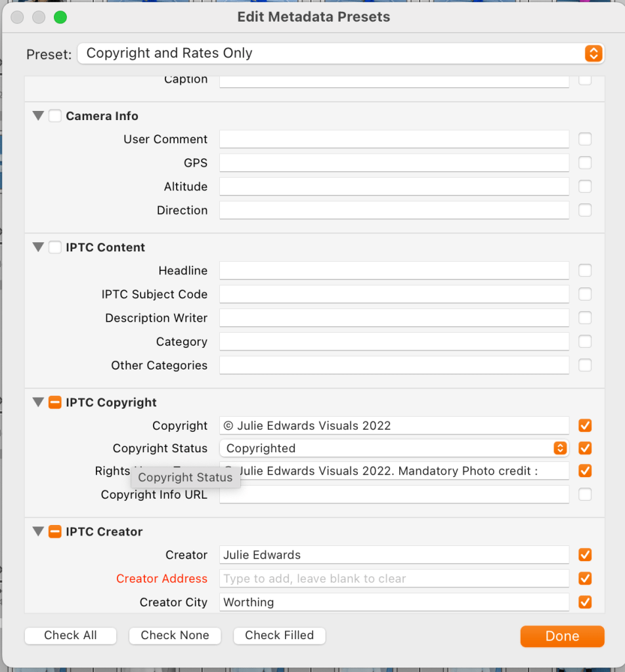Check the Copyright Info URL checkbox

[585, 494]
